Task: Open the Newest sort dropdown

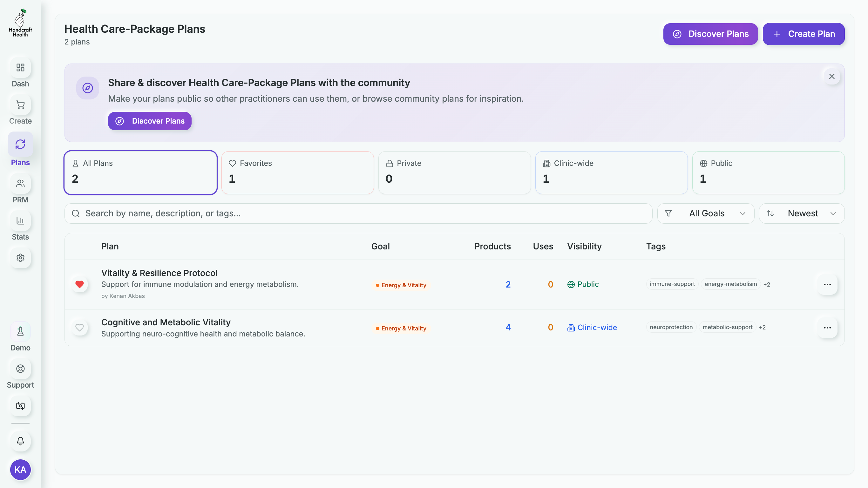Action: (802, 213)
